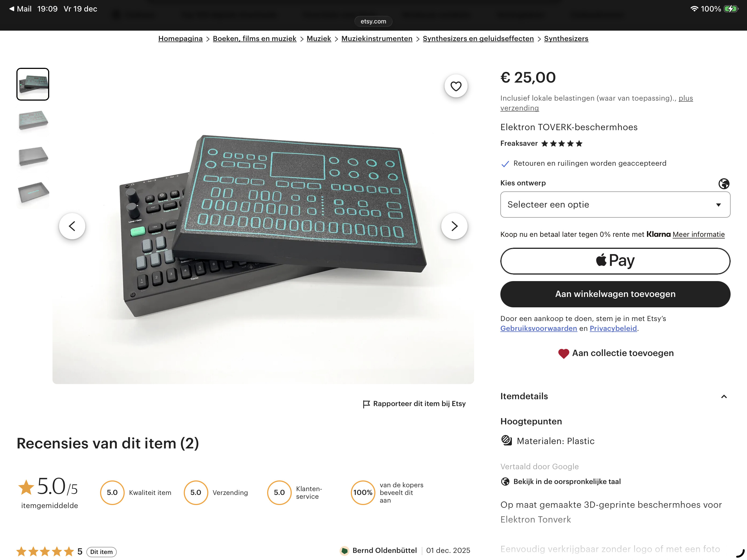Pay with the Apple Pay button
This screenshot has height=560, width=747.
coord(615,261)
